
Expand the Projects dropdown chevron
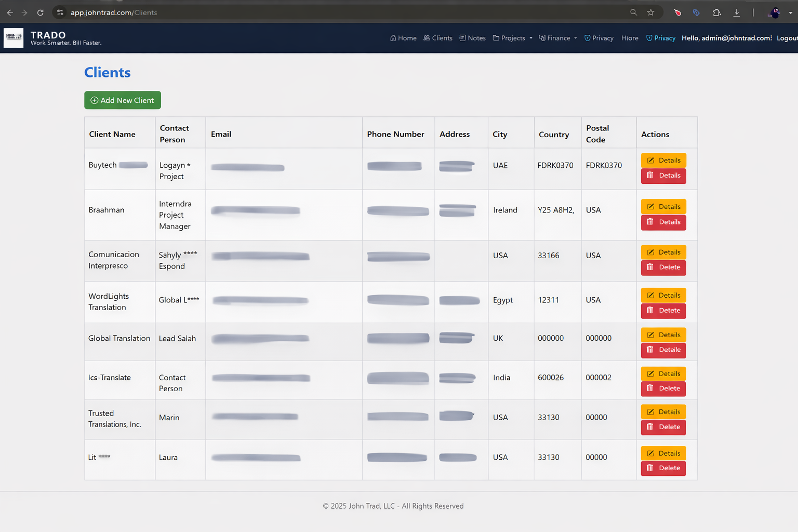coord(531,38)
